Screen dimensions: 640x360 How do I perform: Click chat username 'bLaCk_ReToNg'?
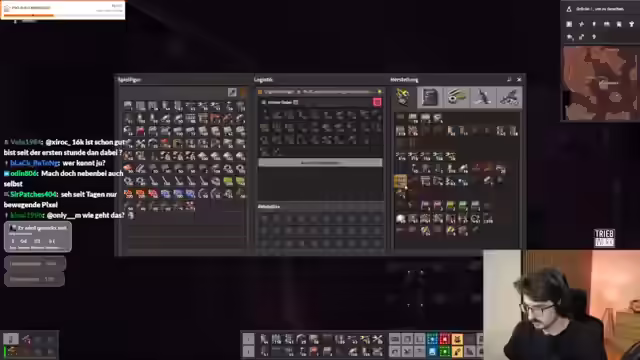35,163
